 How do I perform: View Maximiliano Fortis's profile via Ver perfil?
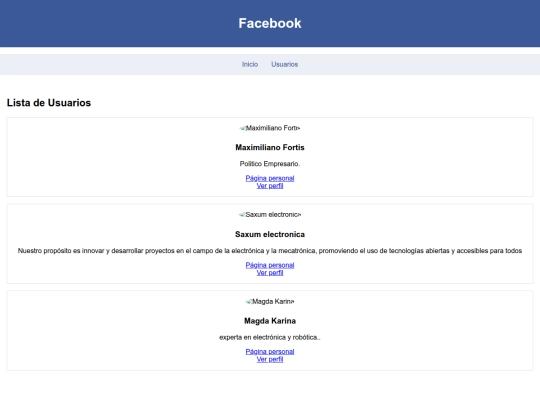[270, 186]
